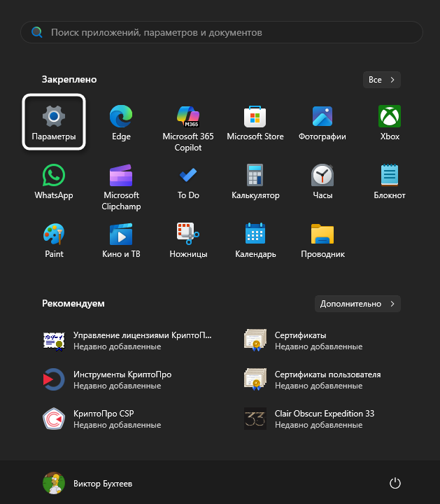This screenshot has height=504, width=440.
Task: Click the search field for apps and documents
Action: 222,32
